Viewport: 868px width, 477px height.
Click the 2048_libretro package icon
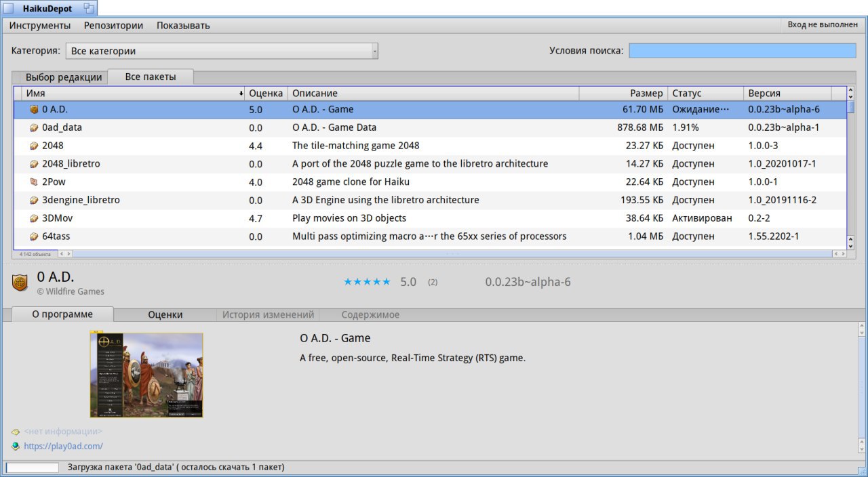click(34, 164)
